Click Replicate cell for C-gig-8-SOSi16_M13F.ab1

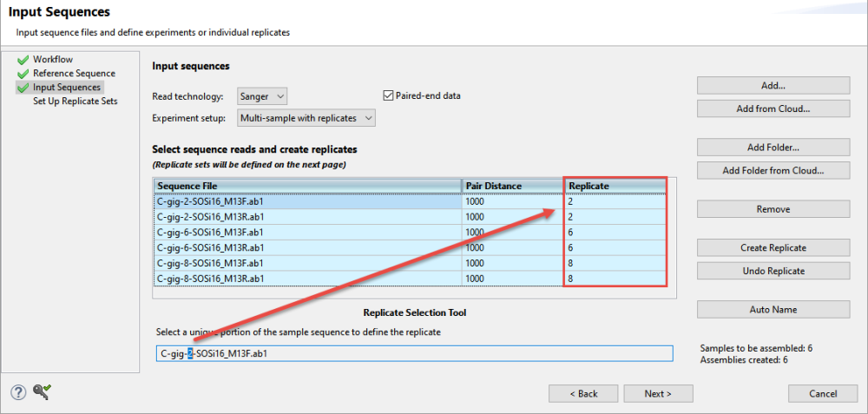point(615,264)
